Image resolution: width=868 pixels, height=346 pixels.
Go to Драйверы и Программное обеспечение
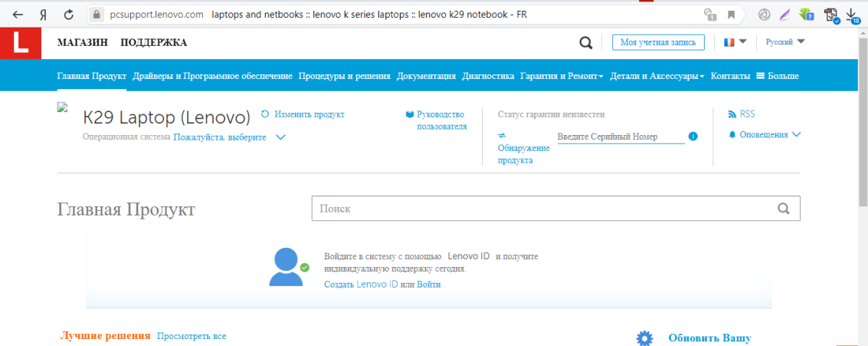pyautogui.click(x=212, y=76)
